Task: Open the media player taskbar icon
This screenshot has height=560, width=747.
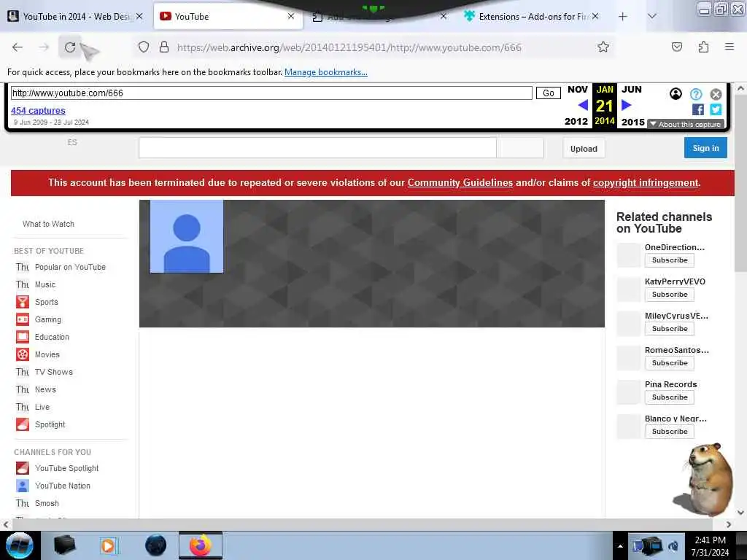Action: (x=109, y=545)
